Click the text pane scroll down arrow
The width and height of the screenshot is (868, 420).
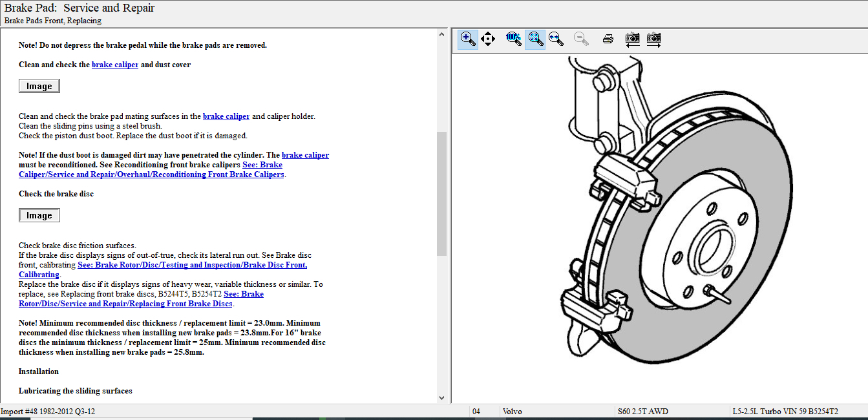[442, 398]
